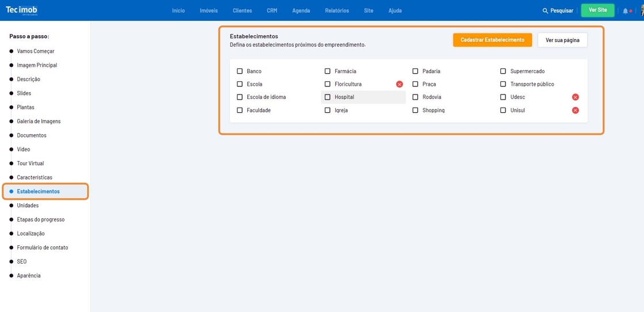Toggle the Transporte público checkbox
The image size is (644, 312).
pos(503,85)
